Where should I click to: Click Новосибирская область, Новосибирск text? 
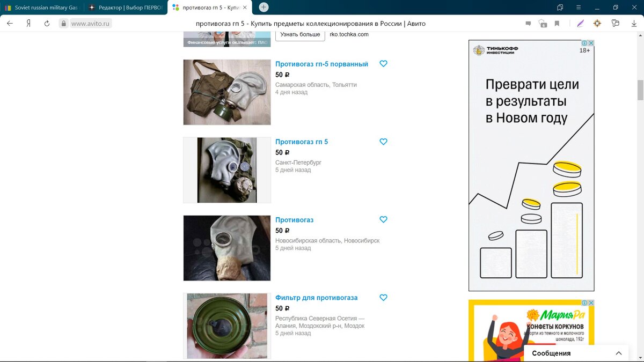click(327, 241)
